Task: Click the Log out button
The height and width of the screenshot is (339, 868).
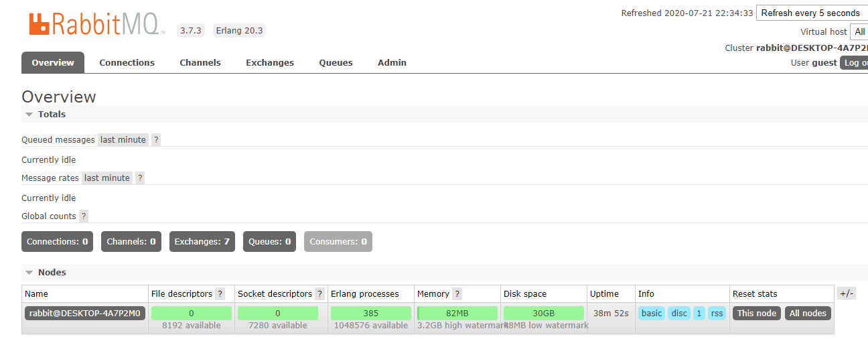Action: pyautogui.click(x=855, y=63)
